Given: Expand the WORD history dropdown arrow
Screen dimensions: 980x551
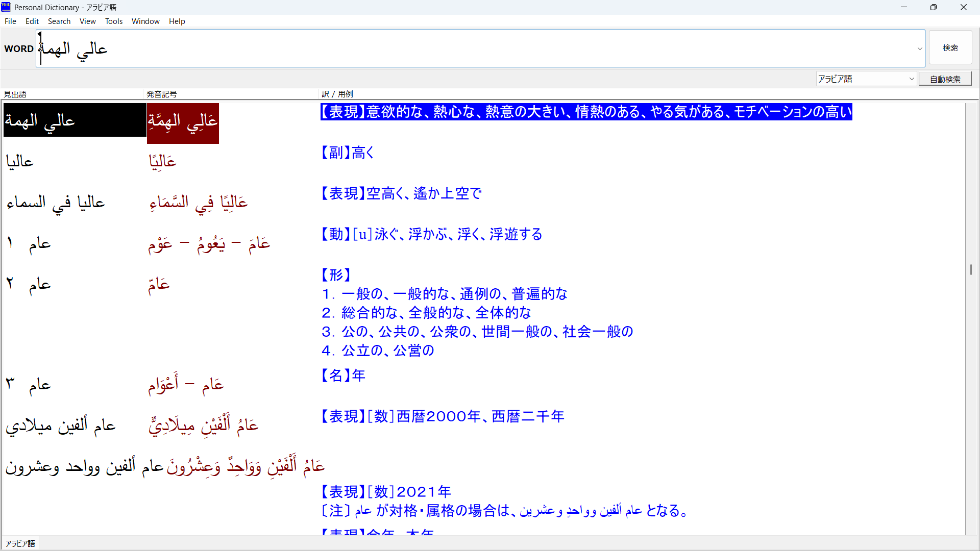Looking at the screenshot, I should coord(920,49).
